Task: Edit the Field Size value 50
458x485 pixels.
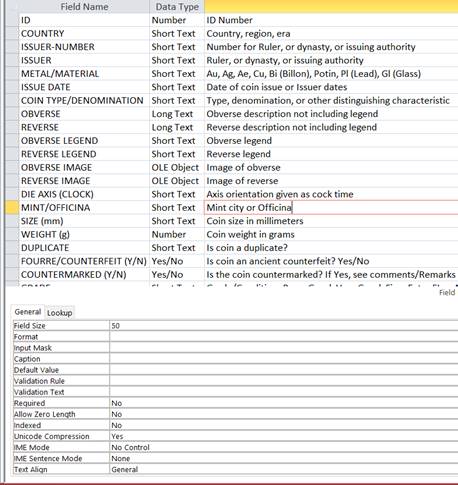Action: pos(283,326)
